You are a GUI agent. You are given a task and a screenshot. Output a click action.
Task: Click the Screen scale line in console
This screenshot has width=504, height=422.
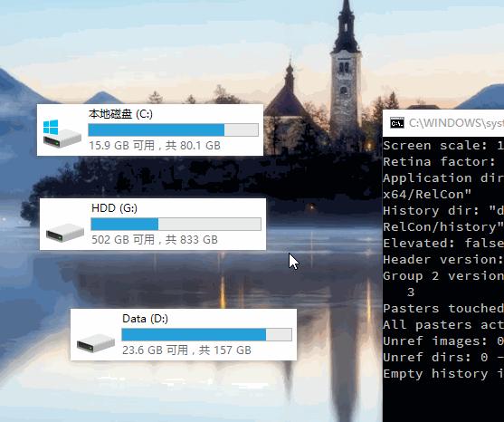coord(443,146)
